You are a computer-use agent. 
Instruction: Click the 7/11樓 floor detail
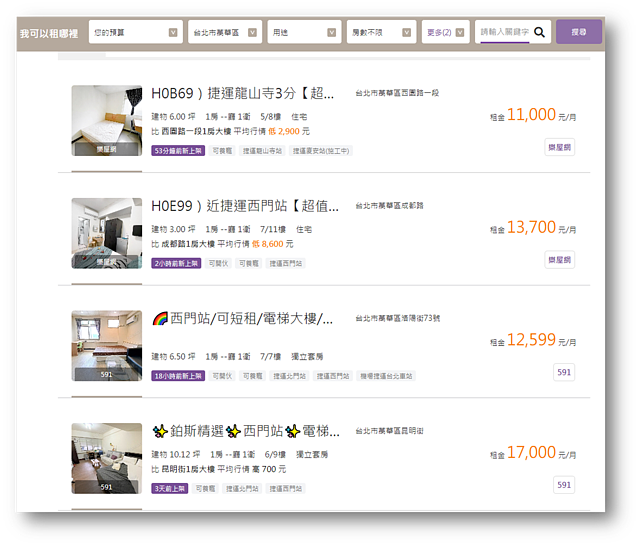(x=273, y=229)
